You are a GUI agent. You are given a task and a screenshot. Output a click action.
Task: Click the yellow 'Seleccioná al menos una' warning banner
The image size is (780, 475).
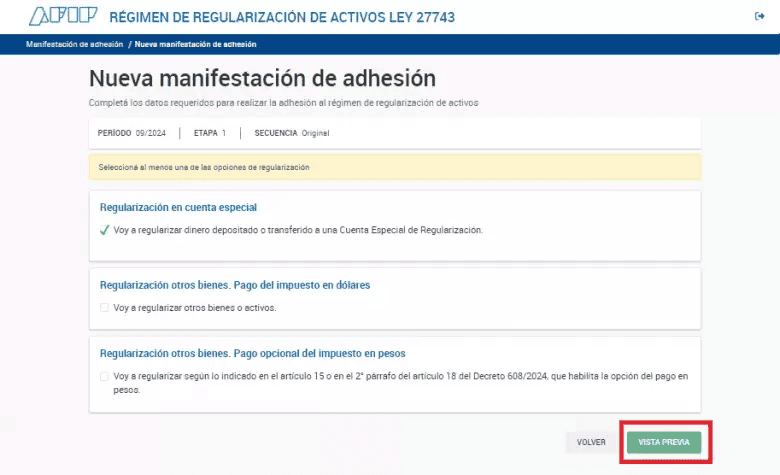395,167
